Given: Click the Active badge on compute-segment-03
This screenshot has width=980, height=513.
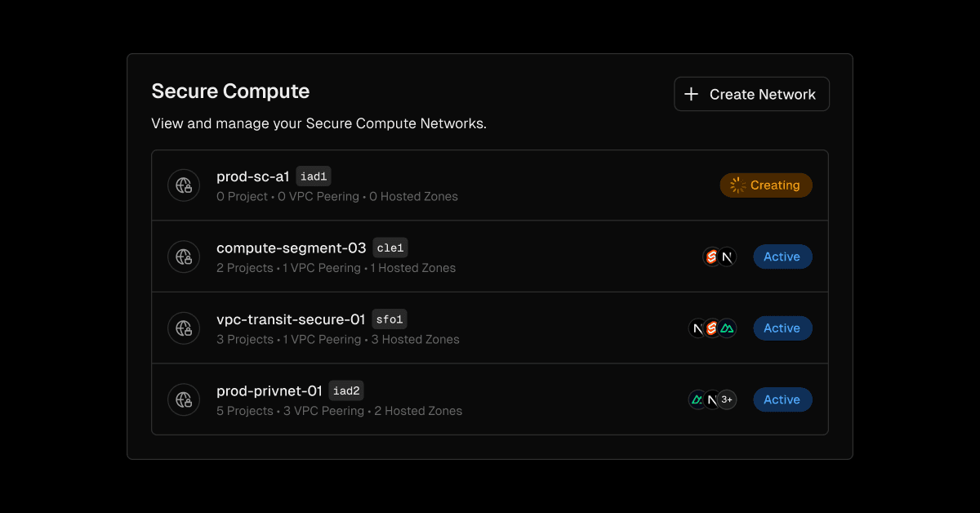Looking at the screenshot, I should tap(782, 256).
